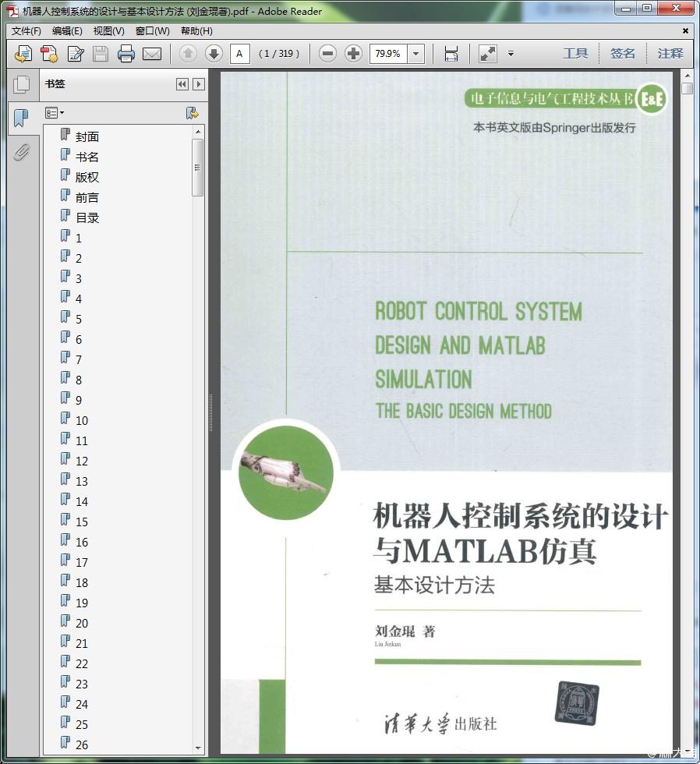Open the attachments paperclip panel

21,152
